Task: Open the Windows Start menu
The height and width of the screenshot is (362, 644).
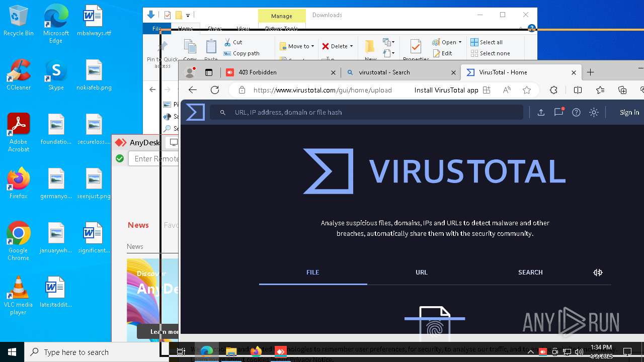Action: point(12,352)
